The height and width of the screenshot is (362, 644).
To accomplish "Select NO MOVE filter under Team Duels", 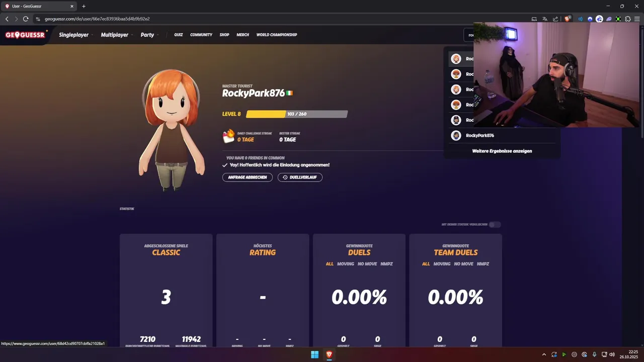I will pos(464,263).
